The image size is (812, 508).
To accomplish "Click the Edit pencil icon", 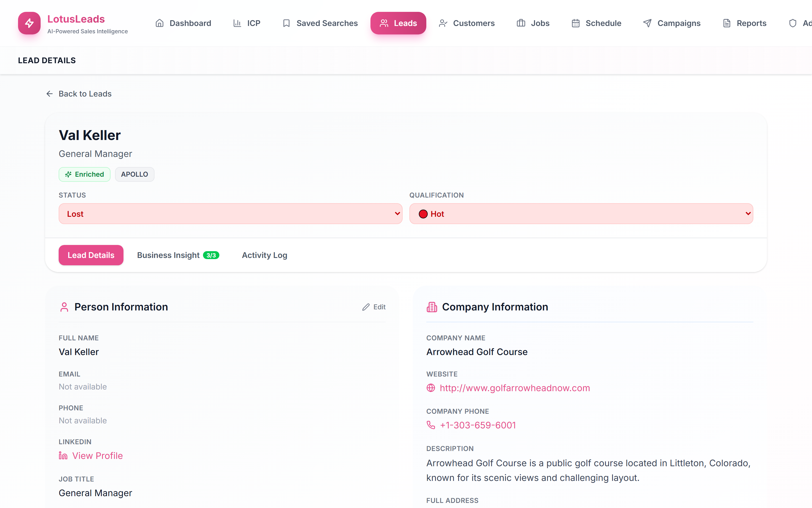I will 366,307.
